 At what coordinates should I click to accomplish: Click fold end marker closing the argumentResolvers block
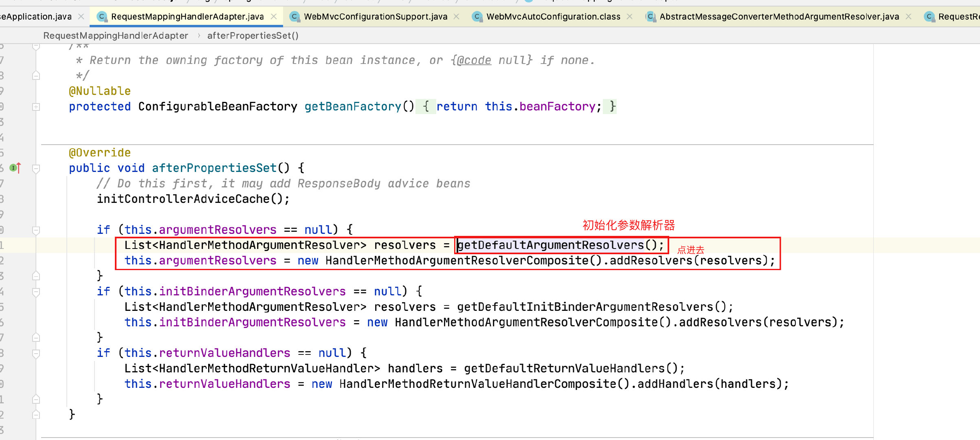tap(36, 276)
